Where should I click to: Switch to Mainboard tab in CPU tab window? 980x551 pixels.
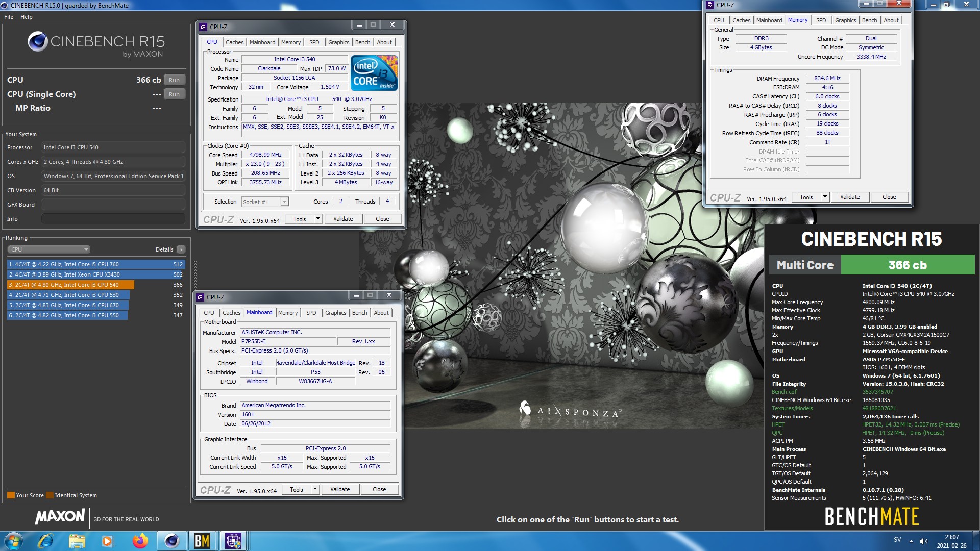(262, 42)
